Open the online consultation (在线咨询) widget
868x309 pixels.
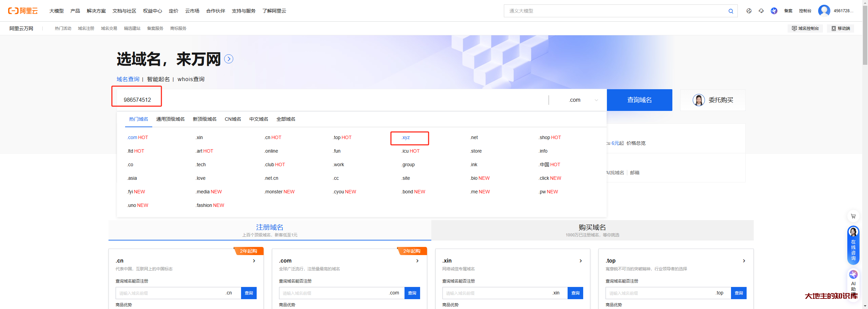pos(853,245)
